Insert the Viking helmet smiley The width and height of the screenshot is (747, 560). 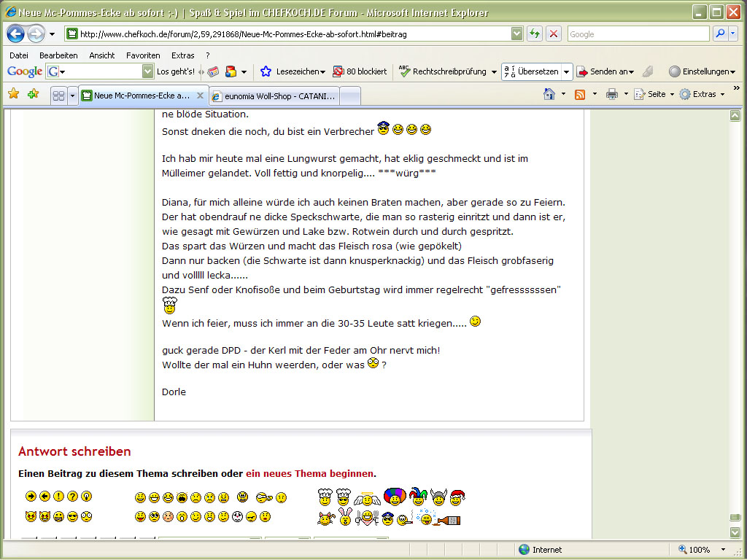[438, 498]
